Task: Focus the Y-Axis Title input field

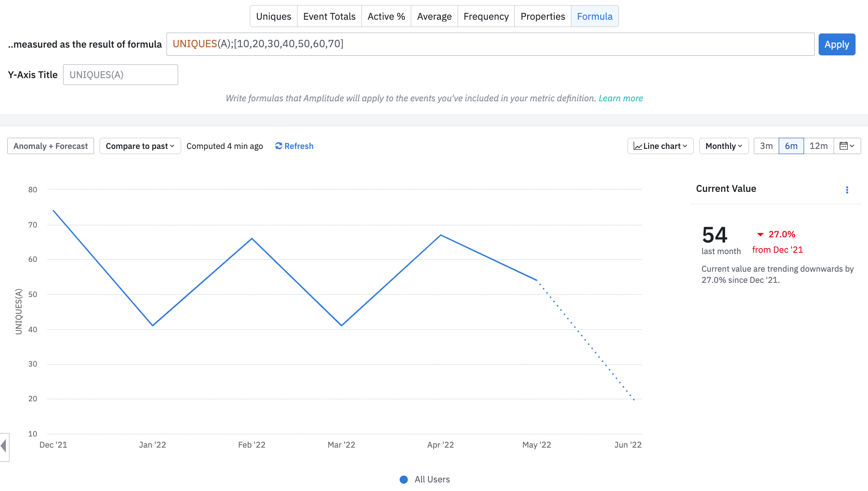Action: [x=120, y=75]
